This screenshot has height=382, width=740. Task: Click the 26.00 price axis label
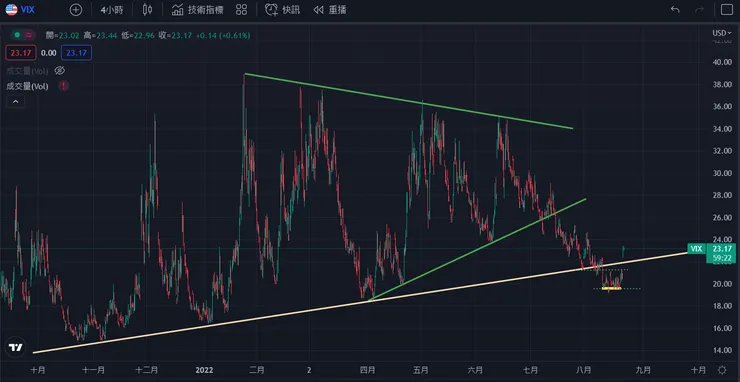tap(722, 218)
